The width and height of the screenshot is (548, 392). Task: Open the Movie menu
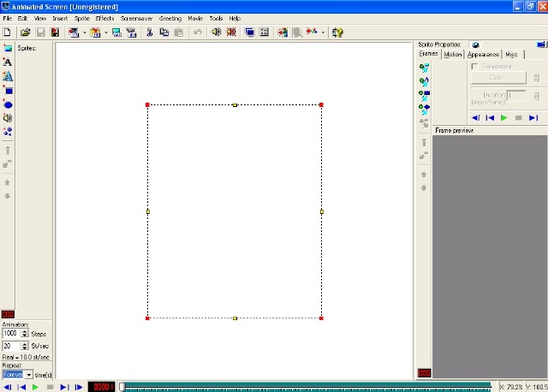click(195, 19)
